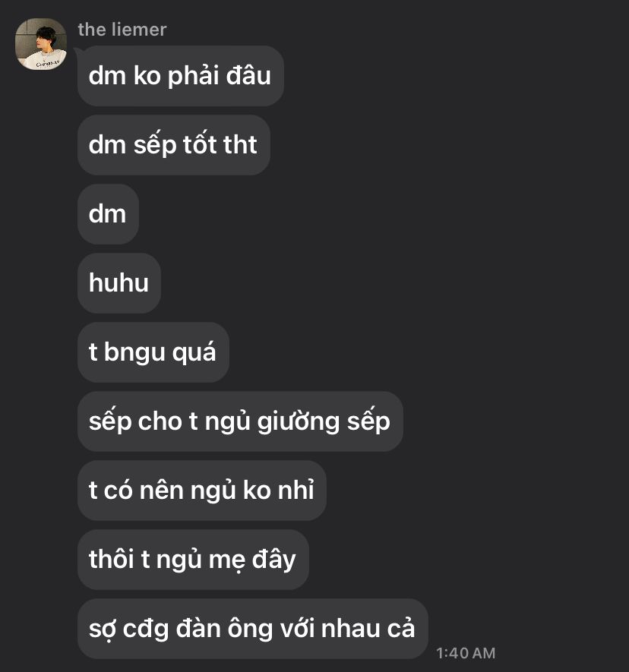Click the words "đàn ông" in last message
Image resolution: width=629 pixels, height=672 pixels.
[x=224, y=628]
